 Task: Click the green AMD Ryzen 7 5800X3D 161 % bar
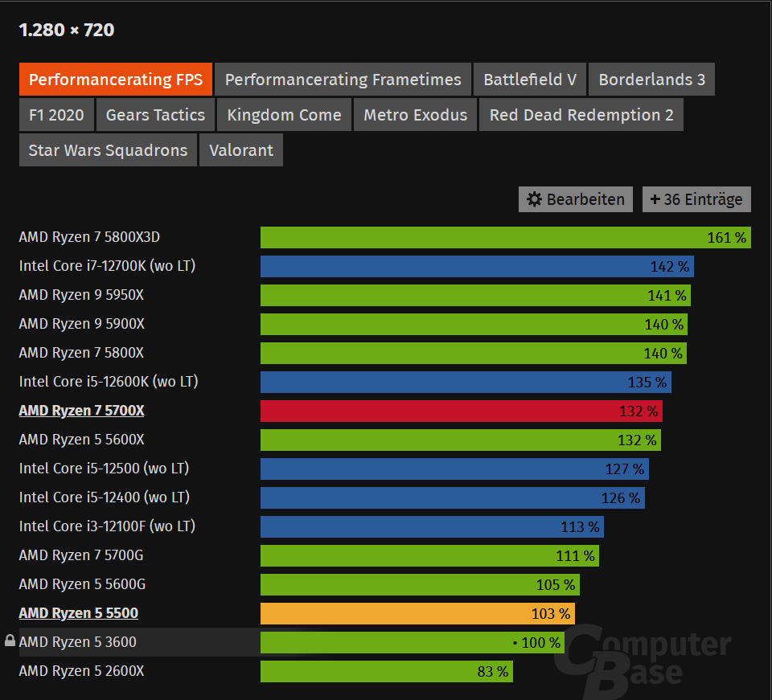pos(506,238)
